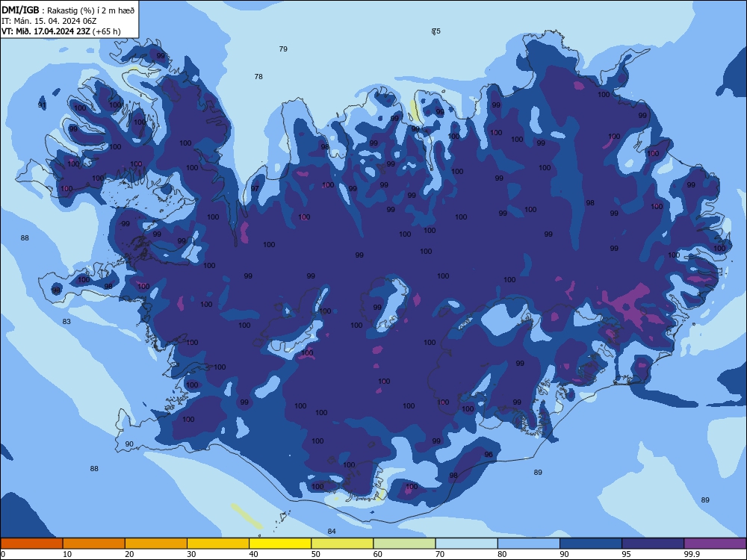The height and width of the screenshot is (560, 747).
Task: Click the orange 10–20 legend swatch
Action: [94, 544]
